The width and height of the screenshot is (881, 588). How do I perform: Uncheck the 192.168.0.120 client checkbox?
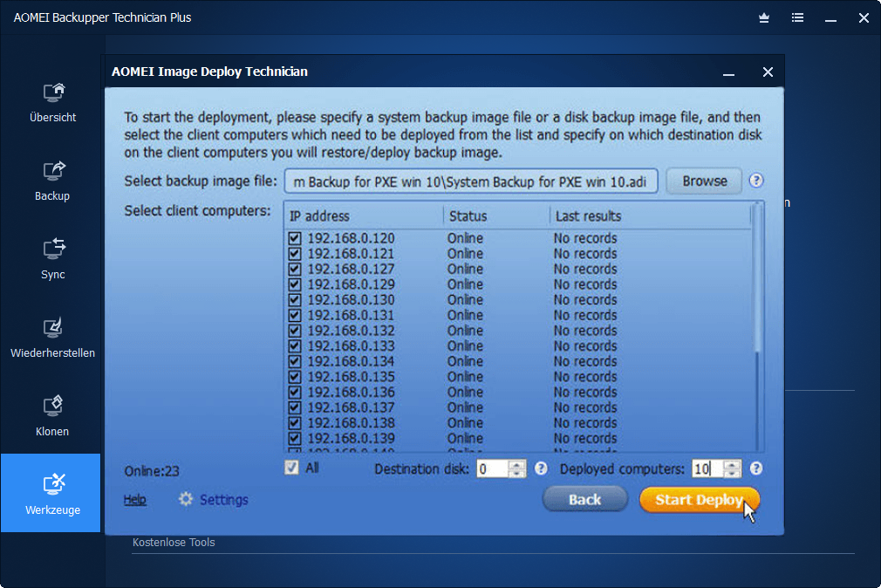pyautogui.click(x=295, y=238)
